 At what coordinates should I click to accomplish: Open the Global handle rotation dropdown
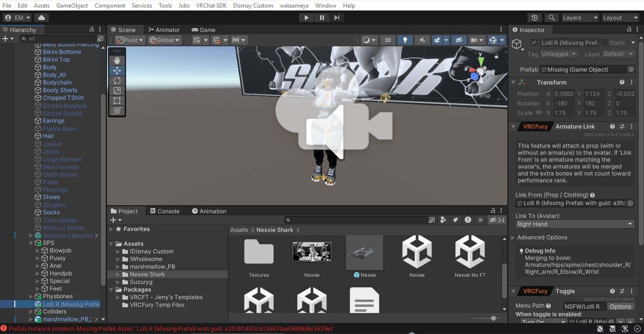coord(165,40)
